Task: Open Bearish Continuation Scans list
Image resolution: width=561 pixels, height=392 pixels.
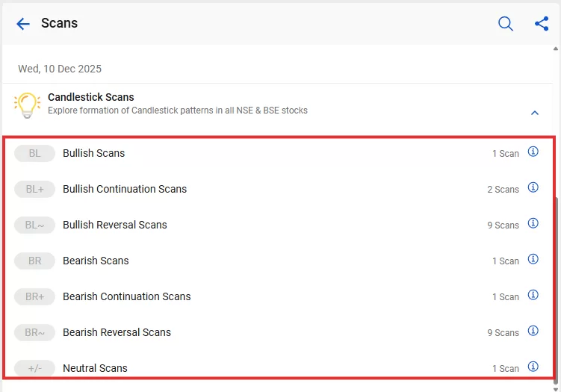Action: pyautogui.click(x=127, y=296)
